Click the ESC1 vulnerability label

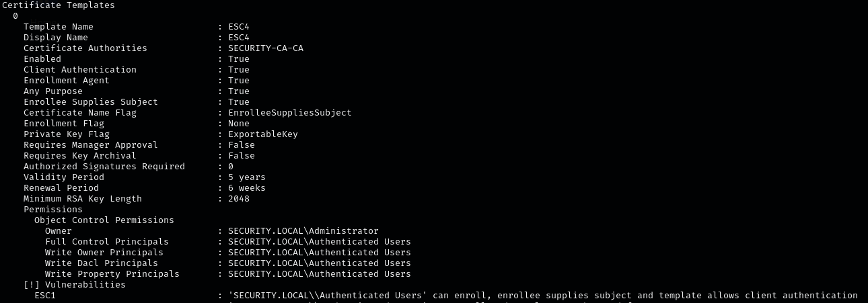pos(45,296)
